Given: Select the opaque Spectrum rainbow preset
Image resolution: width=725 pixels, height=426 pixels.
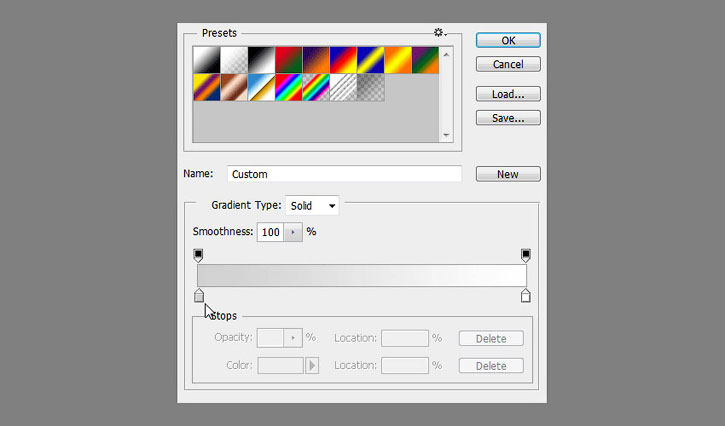Looking at the screenshot, I should [x=289, y=87].
